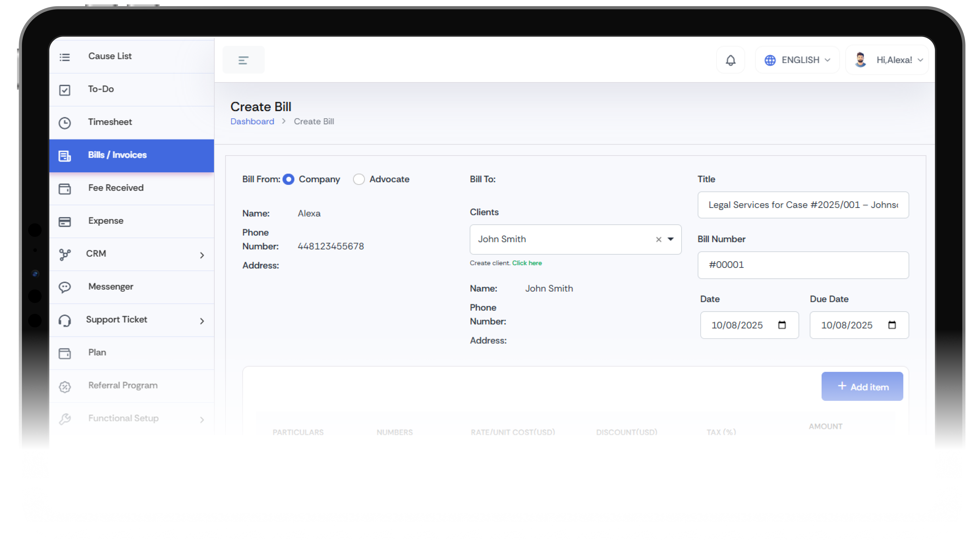
Task: Select the Company radio button
Action: (288, 179)
